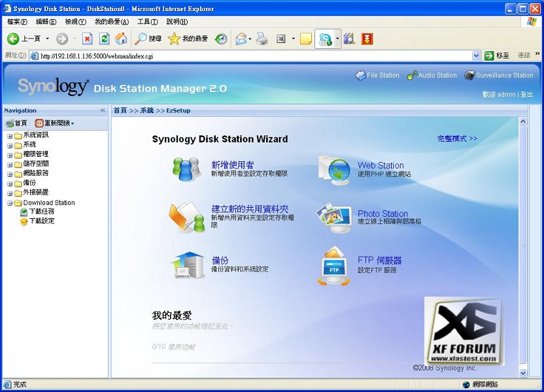Viewport: 544px width, 392px height.
Task: Open the 檢視(V) menu
Action: (x=75, y=22)
